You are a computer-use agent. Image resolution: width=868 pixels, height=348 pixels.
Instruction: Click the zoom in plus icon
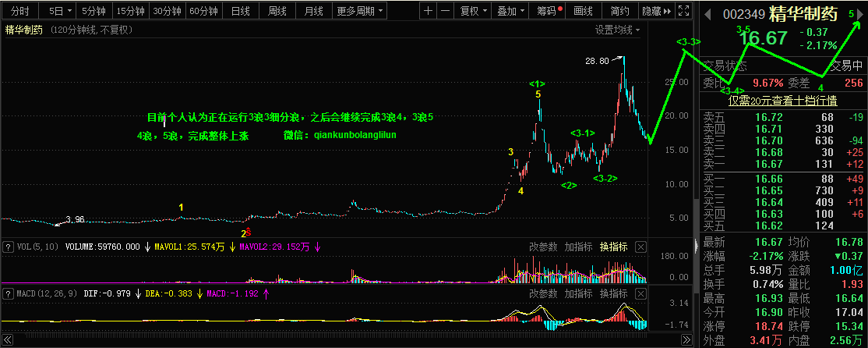pyautogui.click(x=429, y=12)
